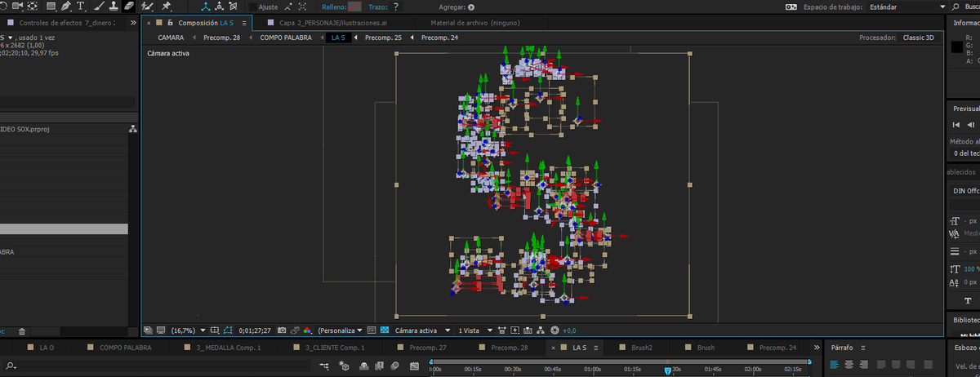The height and width of the screenshot is (377, 980).
Task: Switch to Brush2 timeline tab
Action: click(641, 348)
